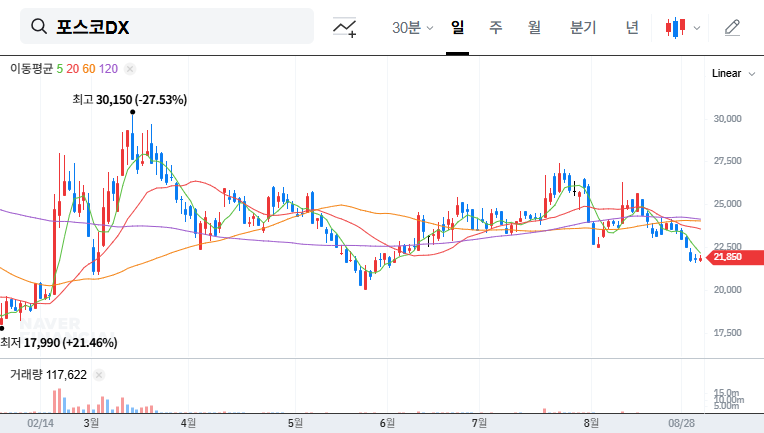Click the 3월 date axis label
Screen dimensions: 764x433
coord(91,423)
